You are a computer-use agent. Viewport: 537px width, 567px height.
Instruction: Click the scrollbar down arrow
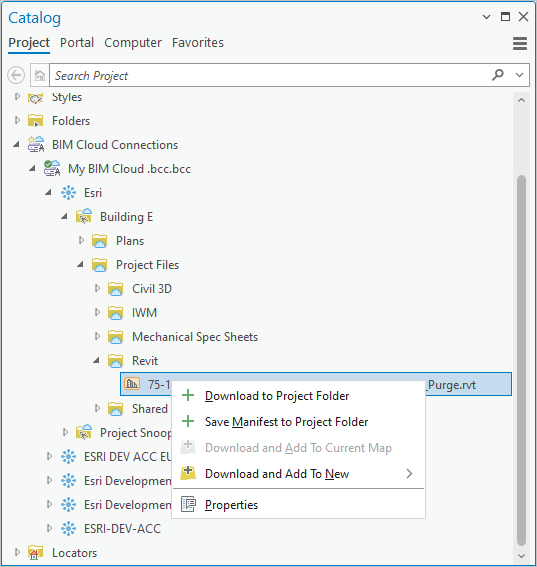pyautogui.click(x=521, y=556)
